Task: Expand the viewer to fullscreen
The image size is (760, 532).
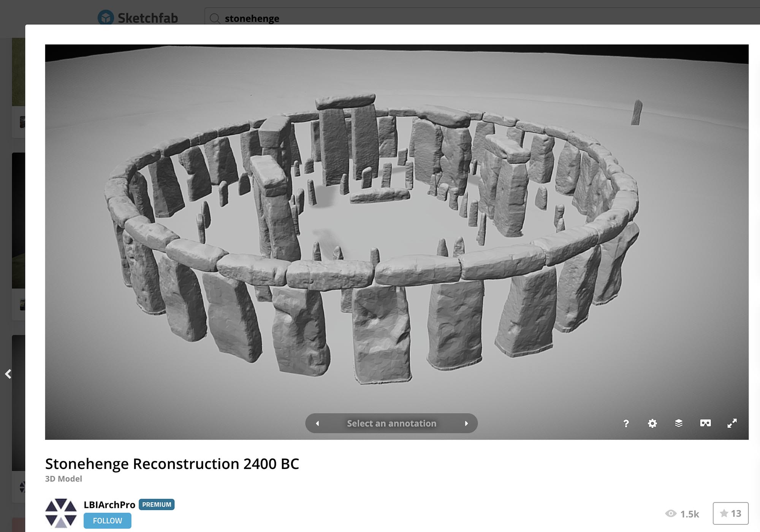Action: click(731, 423)
